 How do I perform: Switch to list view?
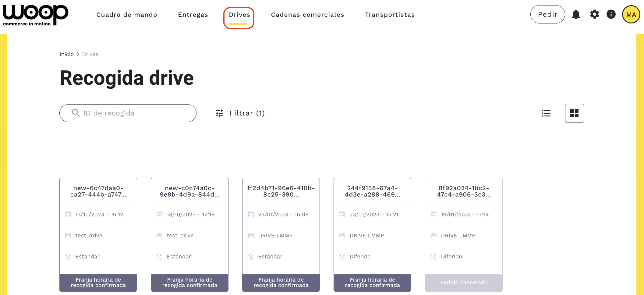tap(546, 113)
